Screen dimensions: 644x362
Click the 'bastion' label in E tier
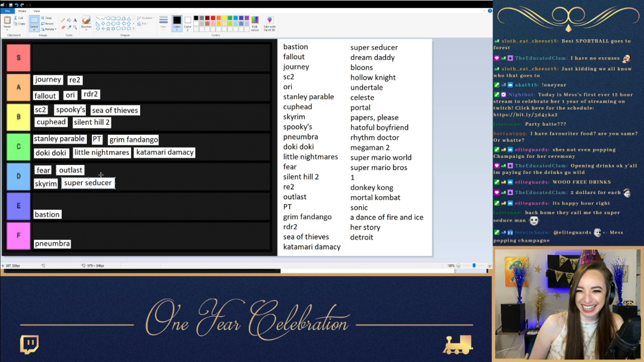(x=47, y=214)
